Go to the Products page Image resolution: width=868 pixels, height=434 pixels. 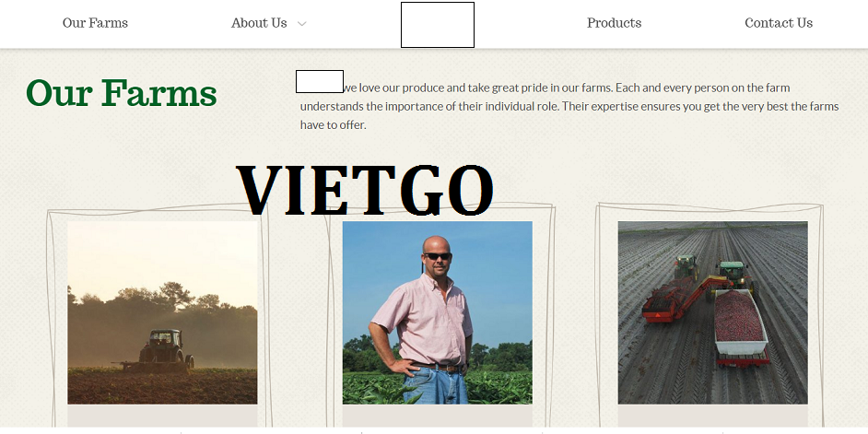point(614,23)
